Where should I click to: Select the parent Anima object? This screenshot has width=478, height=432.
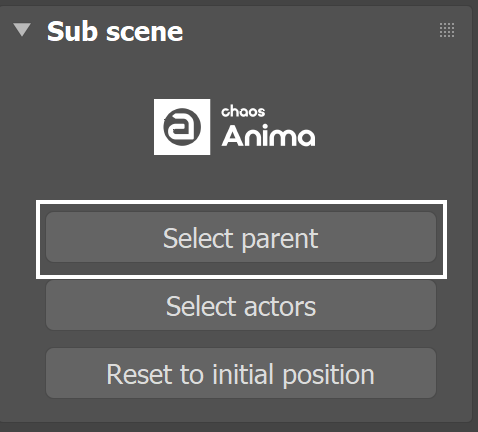(x=241, y=237)
